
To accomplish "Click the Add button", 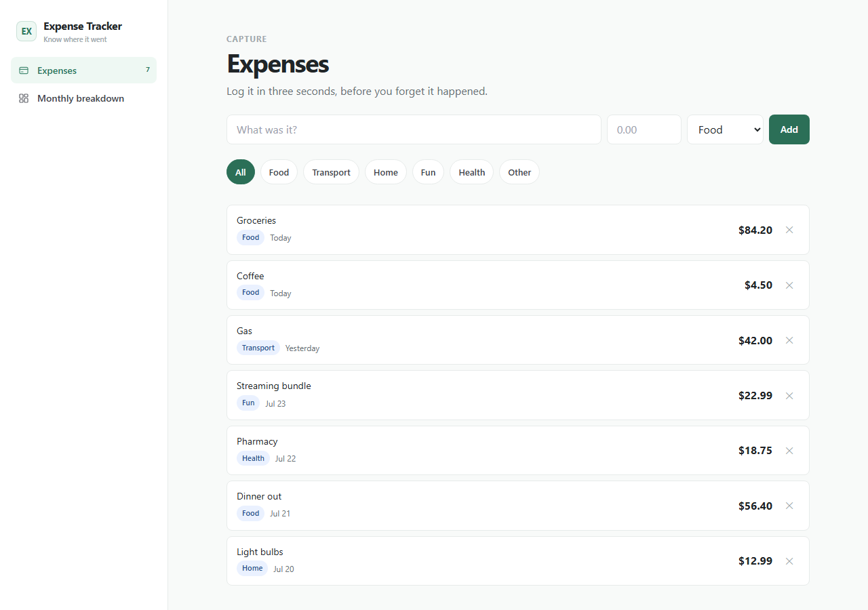I will pos(789,129).
